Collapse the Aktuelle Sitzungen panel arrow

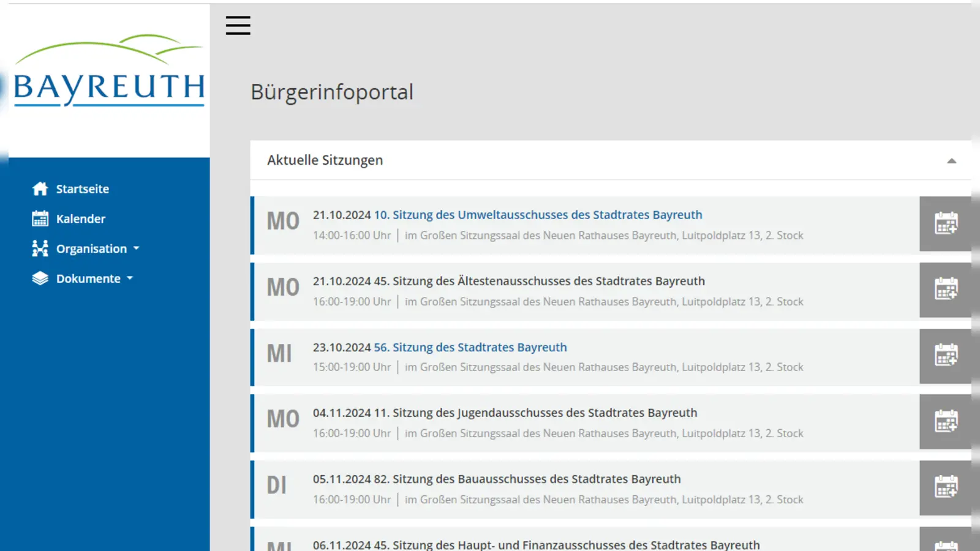tap(951, 161)
